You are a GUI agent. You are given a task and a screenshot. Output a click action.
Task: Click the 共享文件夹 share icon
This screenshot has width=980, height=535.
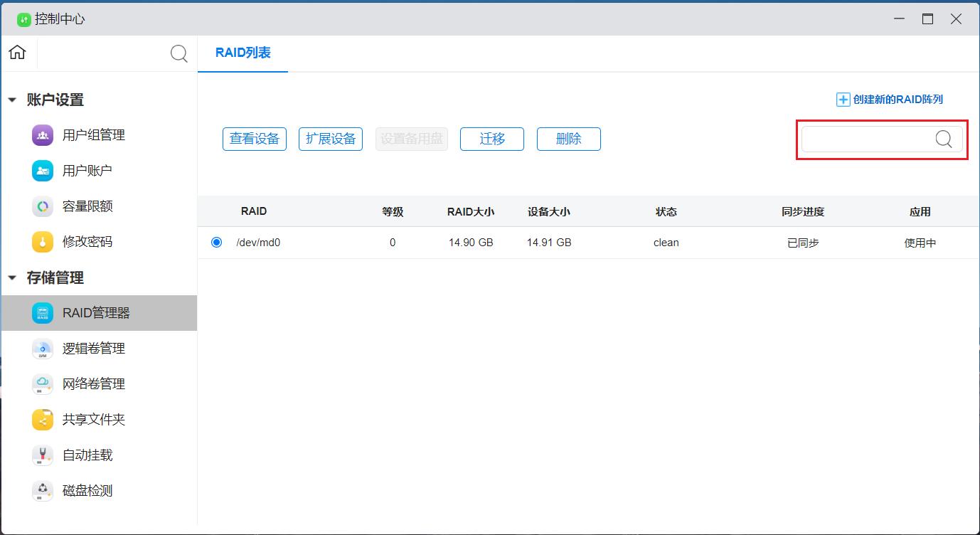[x=43, y=420]
